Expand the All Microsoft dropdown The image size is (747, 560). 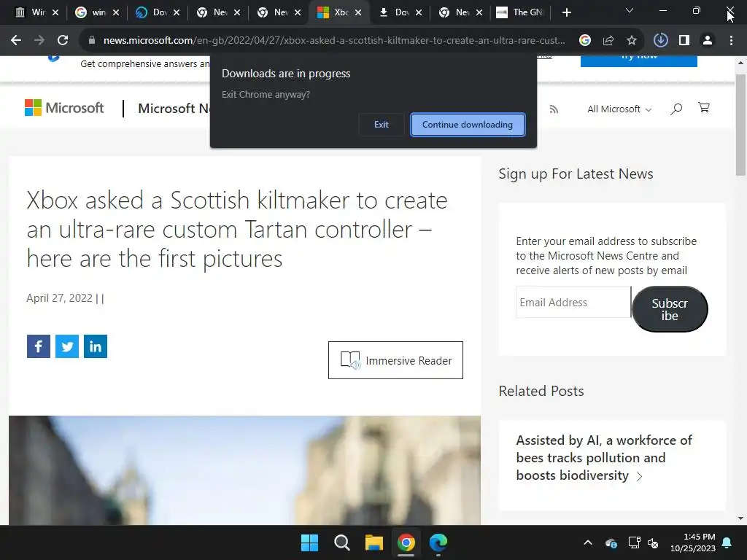(619, 109)
